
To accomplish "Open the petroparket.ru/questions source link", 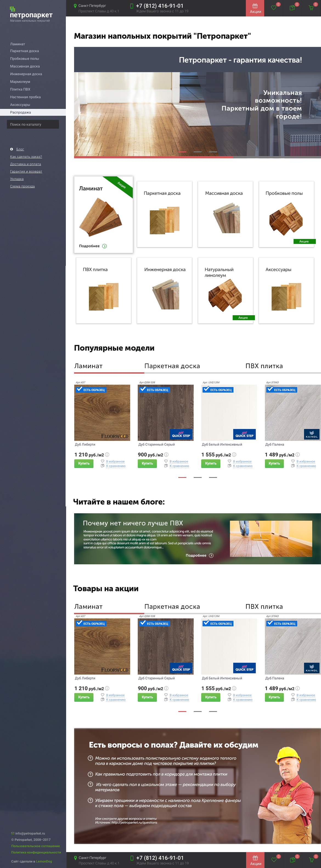I will (134, 822).
